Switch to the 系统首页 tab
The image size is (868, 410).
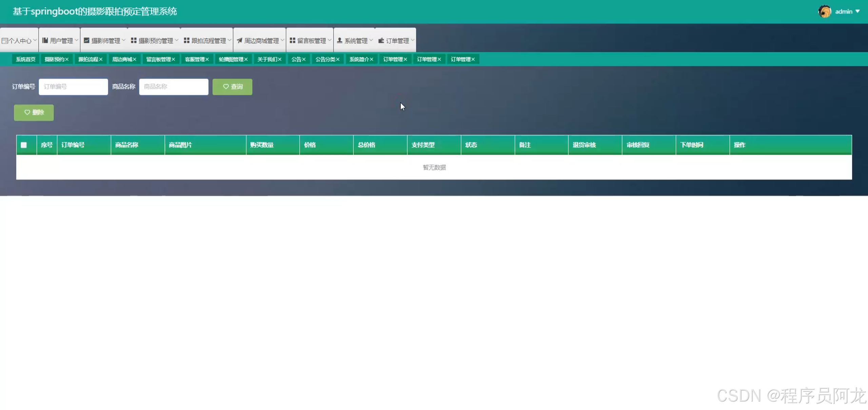[25, 59]
